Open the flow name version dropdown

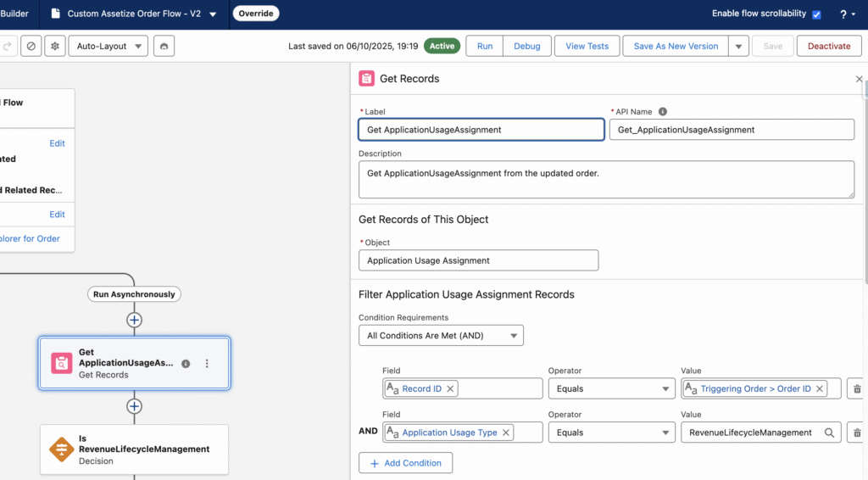pyautogui.click(x=212, y=14)
